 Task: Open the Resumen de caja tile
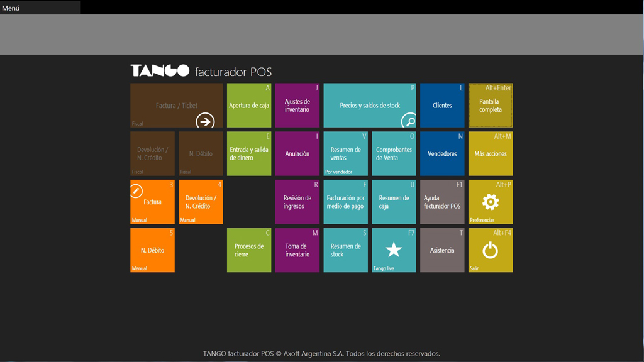click(x=394, y=202)
